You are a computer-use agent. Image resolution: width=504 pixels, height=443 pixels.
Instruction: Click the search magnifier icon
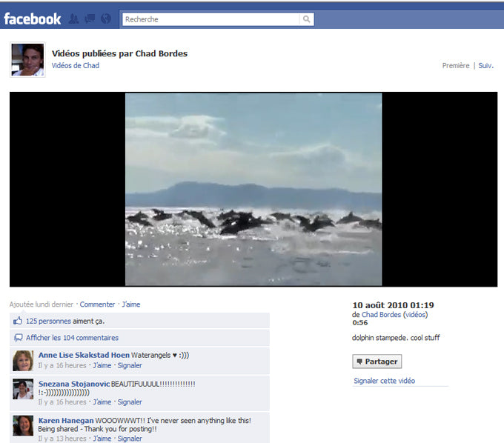tap(307, 19)
